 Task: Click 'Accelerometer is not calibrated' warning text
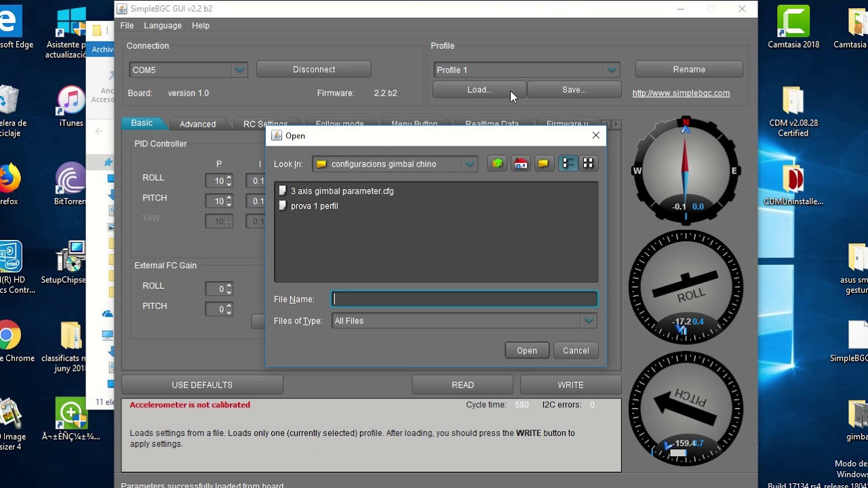(190, 405)
